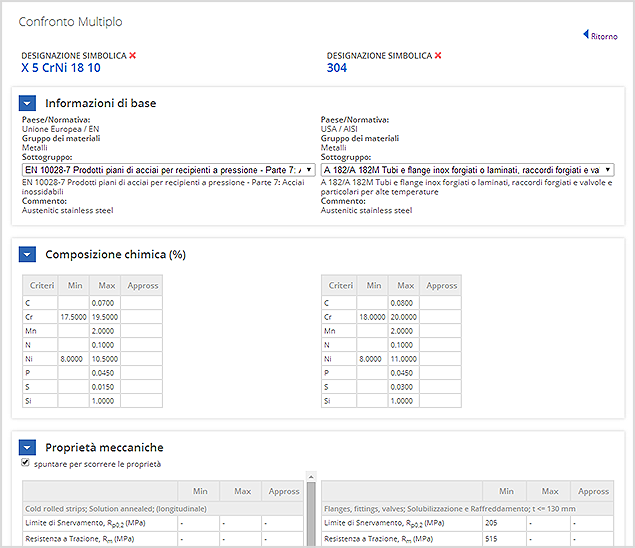Click the P max value 0.0450 in left table
Viewport: 635px width, 548px height.
pyautogui.click(x=105, y=373)
